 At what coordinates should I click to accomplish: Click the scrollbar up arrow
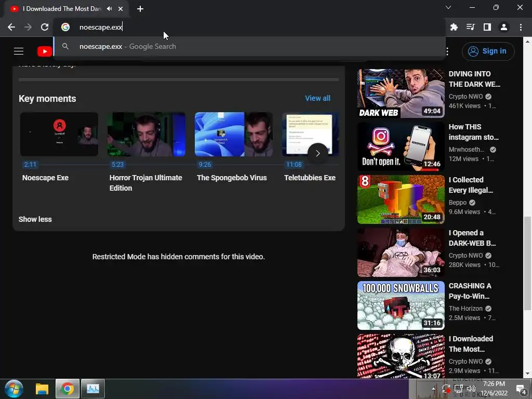pyautogui.click(x=527, y=42)
